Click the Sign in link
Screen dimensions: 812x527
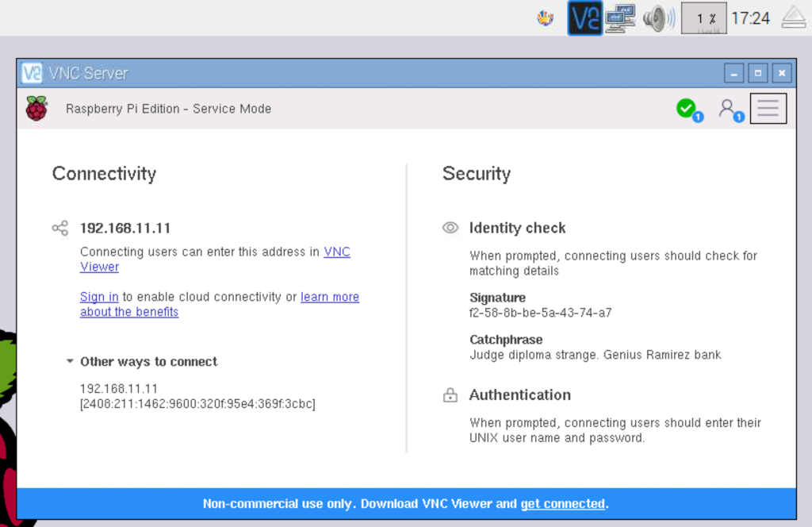point(99,297)
